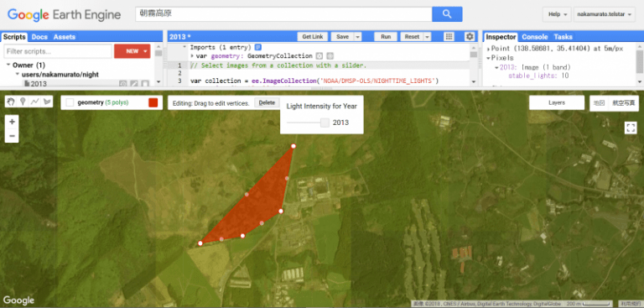644x308 pixels.
Task: Pick the draw polygon shape tool
Action: pos(47,102)
